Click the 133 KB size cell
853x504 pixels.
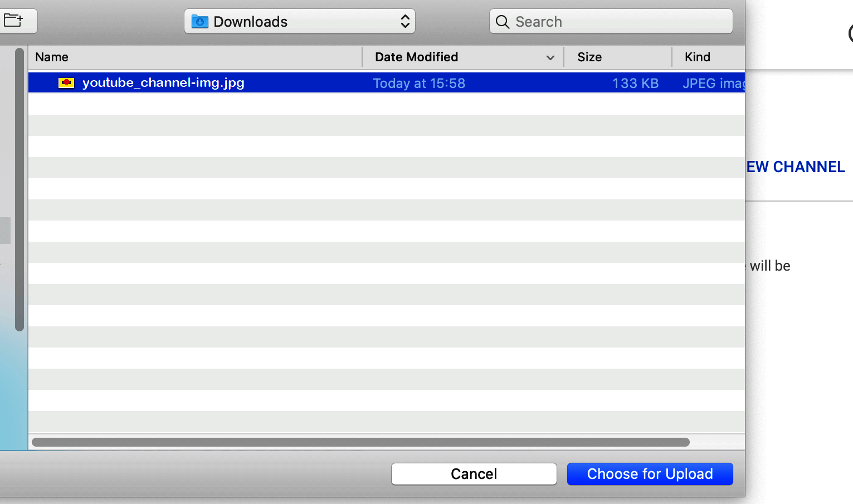coord(635,83)
